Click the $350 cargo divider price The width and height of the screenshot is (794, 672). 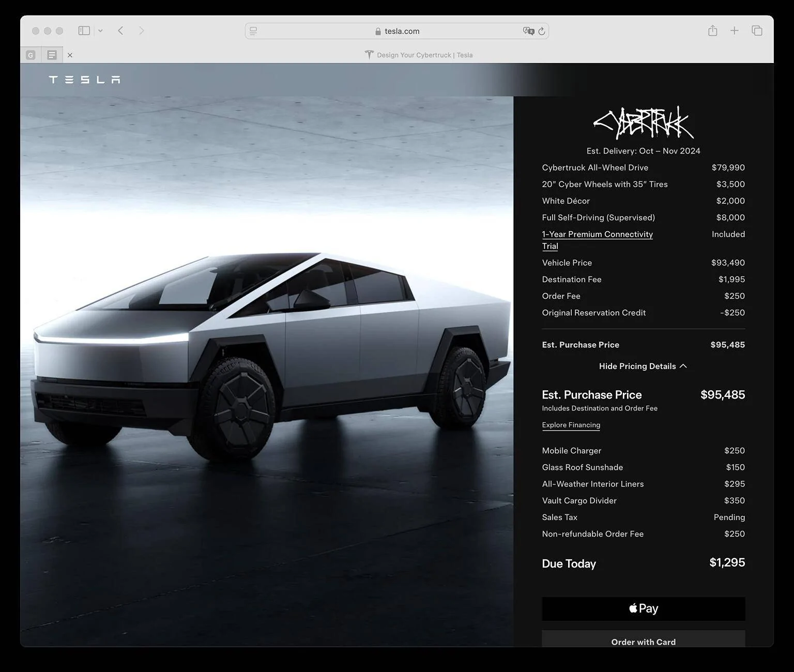click(735, 500)
